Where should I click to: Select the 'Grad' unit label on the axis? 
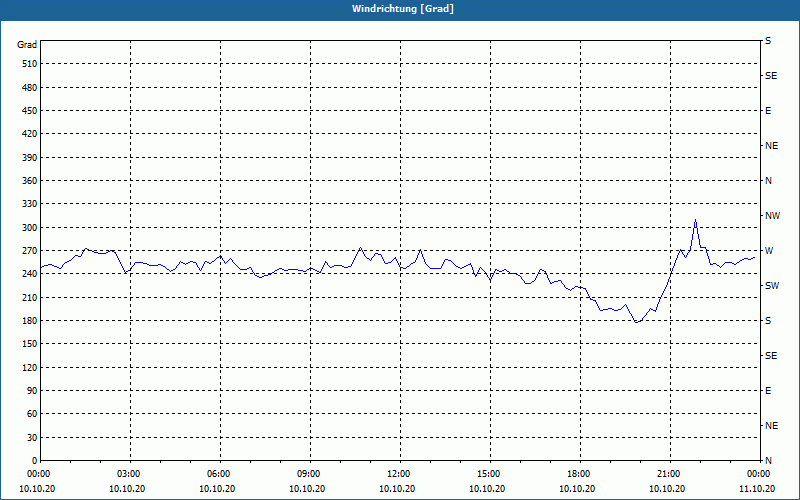pos(27,45)
